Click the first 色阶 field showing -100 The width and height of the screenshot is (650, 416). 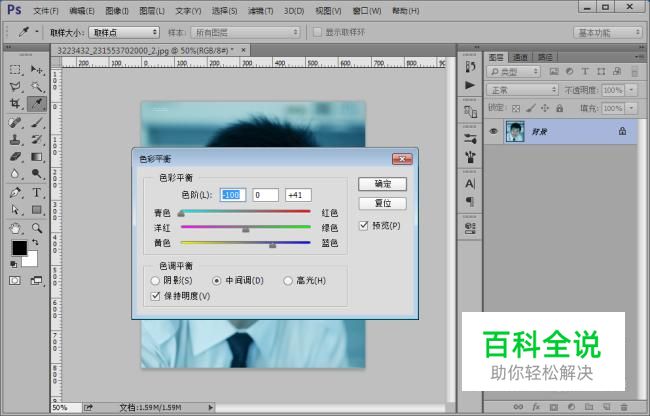click(233, 195)
